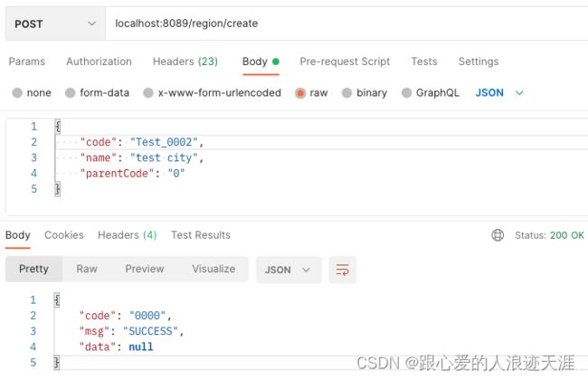Open the Authorization tab

[x=99, y=62]
